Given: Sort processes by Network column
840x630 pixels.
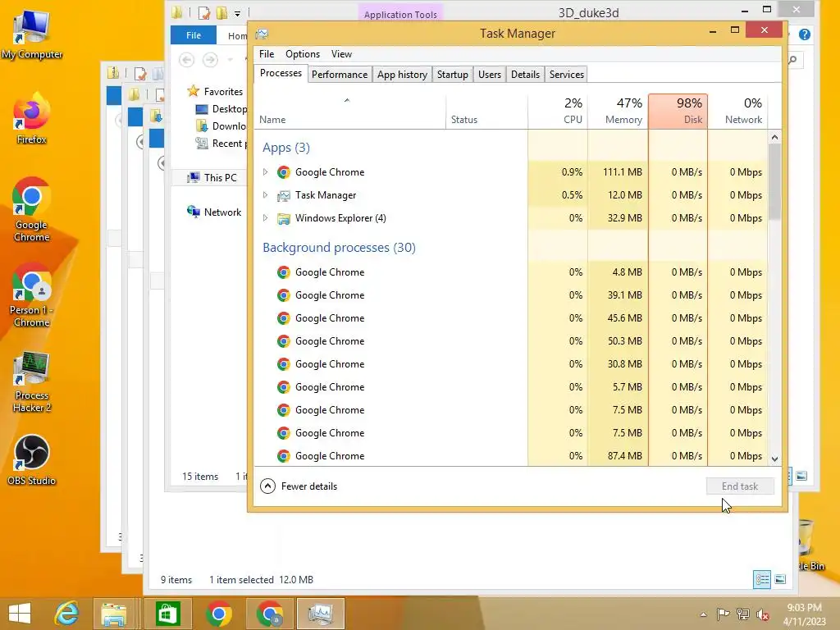Looking at the screenshot, I should [737, 112].
